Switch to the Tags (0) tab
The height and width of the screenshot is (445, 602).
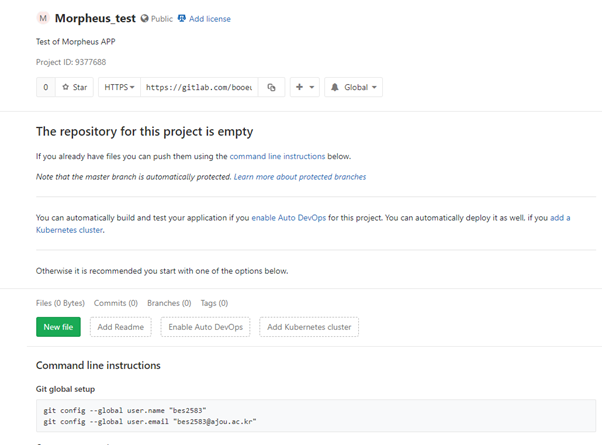pyautogui.click(x=215, y=303)
